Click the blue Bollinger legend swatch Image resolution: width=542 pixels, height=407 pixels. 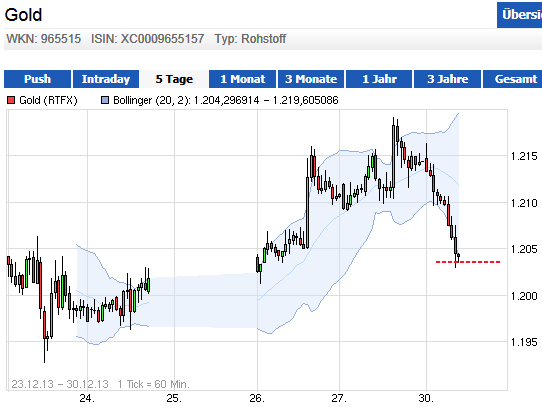click(105, 100)
